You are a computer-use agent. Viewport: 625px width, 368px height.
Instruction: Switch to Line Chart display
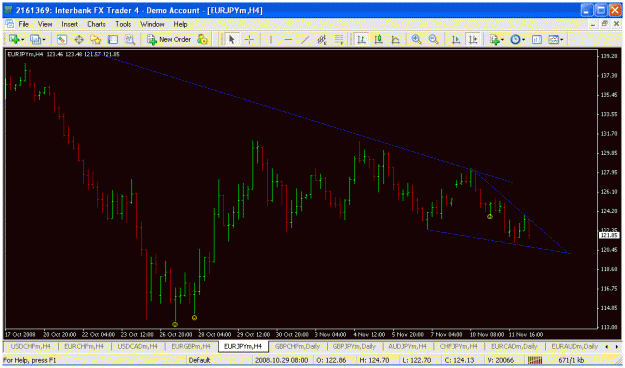[395, 39]
